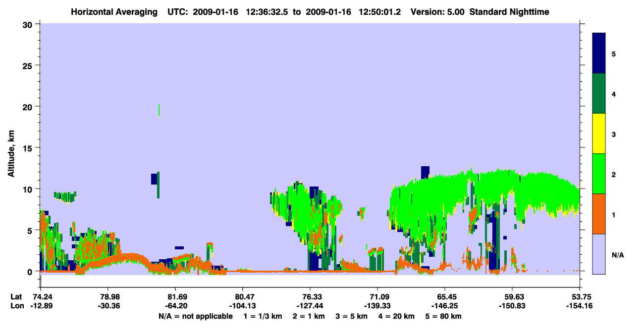Click start time '12:36:32.5' in title
The width and height of the screenshot is (644, 330).
(268, 11)
